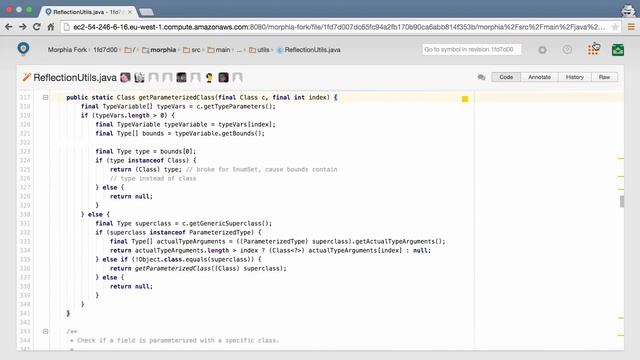Switch to the Code view tab
Image resolution: width=640 pixels, height=360 pixels.
point(506,77)
